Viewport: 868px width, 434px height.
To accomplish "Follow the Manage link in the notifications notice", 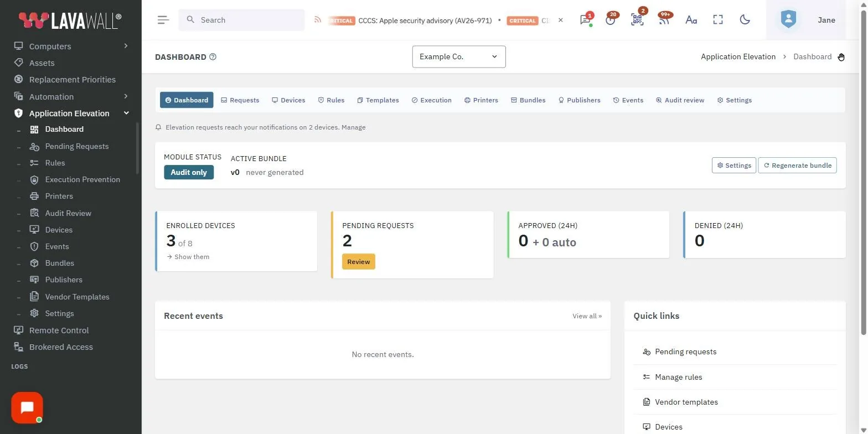I will [354, 127].
